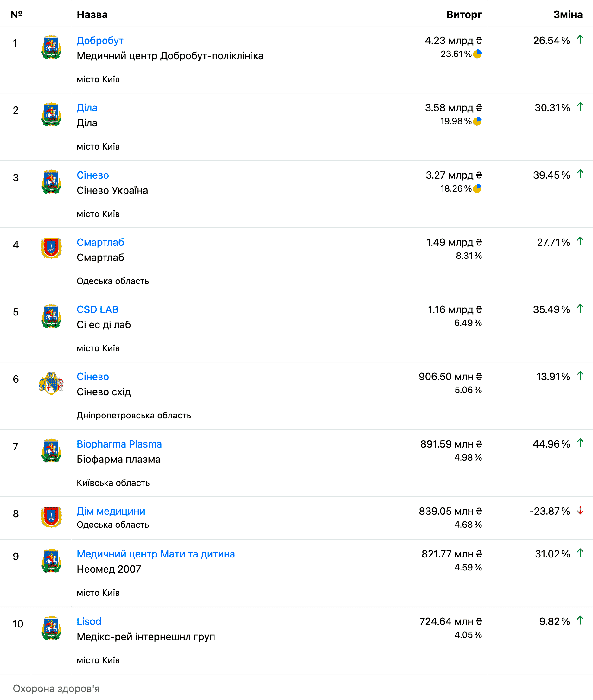Click the Odesa region emblem beside Смартлаб
The width and height of the screenshot is (593, 700).
[x=51, y=248]
